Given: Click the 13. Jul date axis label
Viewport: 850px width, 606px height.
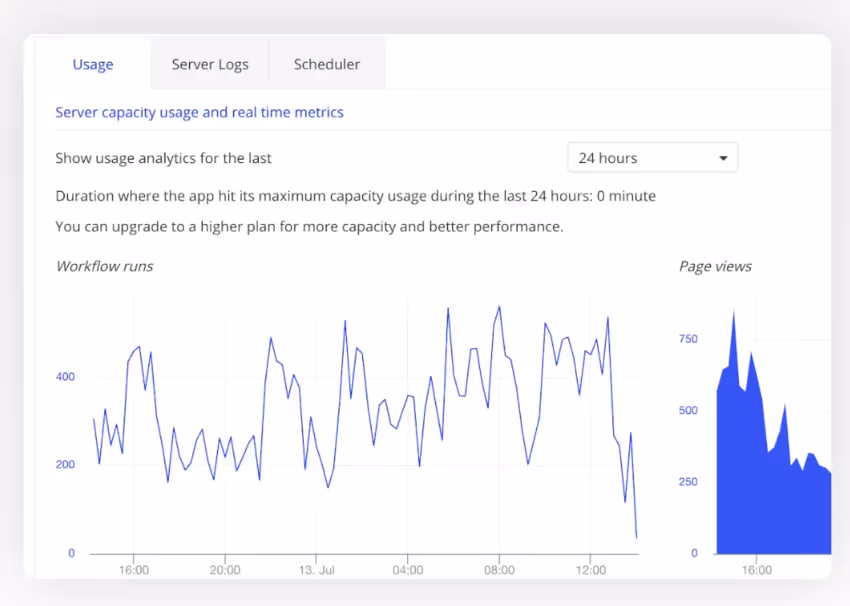Looking at the screenshot, I should point(317,570).
